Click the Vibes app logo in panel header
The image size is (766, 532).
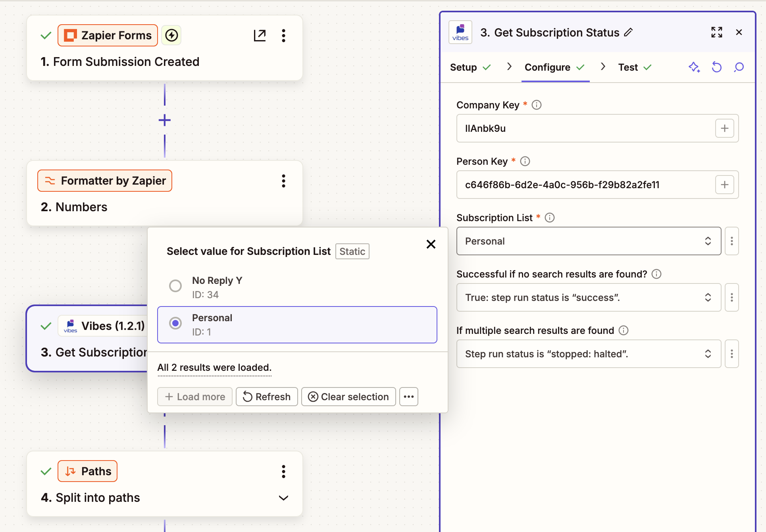click(x=460, y=32)
